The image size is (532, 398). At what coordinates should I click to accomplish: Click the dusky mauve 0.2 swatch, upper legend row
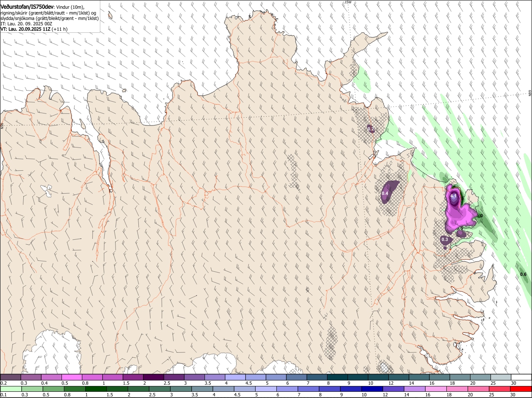point(10,377)
